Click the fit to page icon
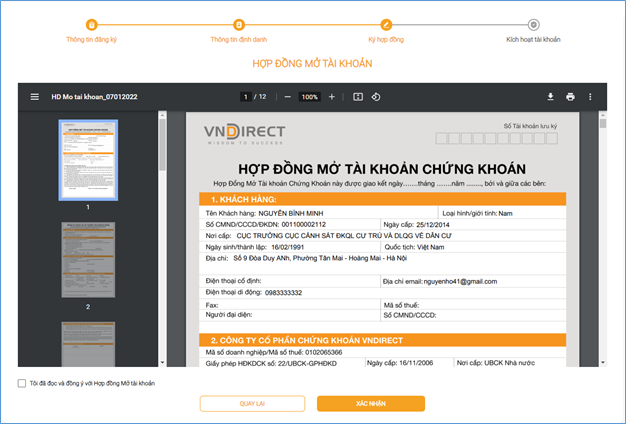The image size is (626, 424). pos(358,97)
